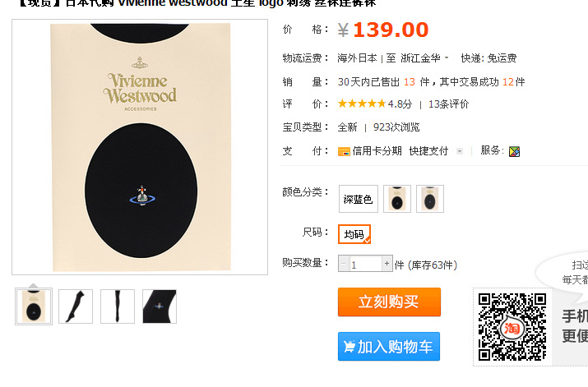Screen dimensions: 588x387
Task: Choose the third color swatch thumbnail
Action: (x=430, y=199)
